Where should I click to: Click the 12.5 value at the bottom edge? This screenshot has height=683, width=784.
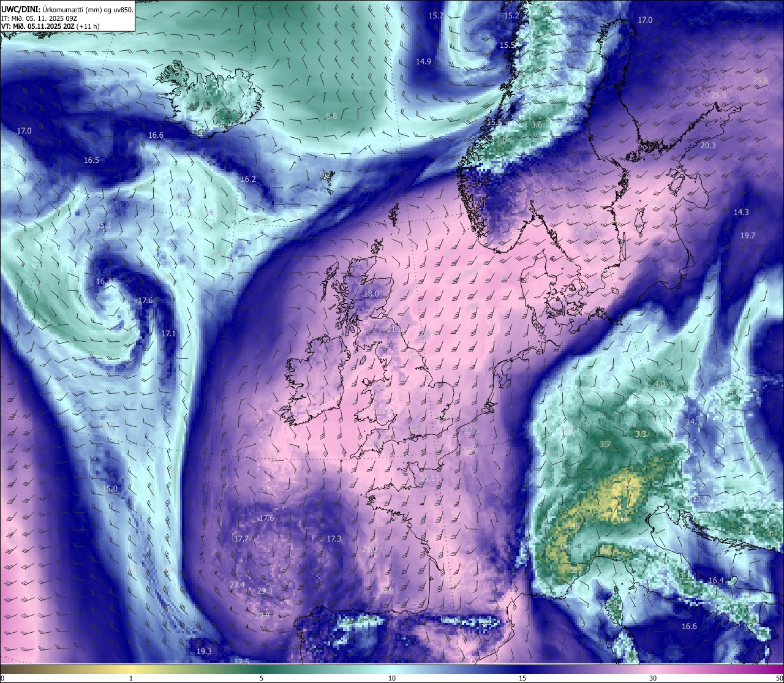pos(242,661)
